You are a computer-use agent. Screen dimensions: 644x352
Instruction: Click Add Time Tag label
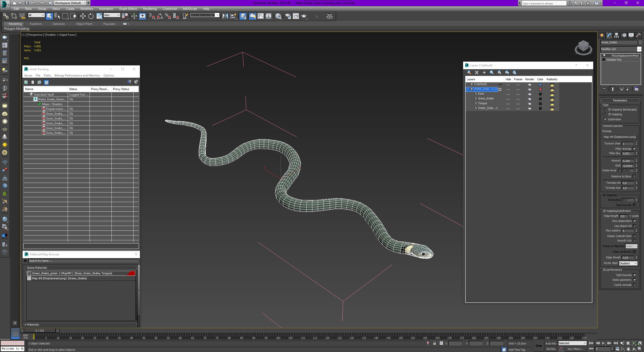coord(517,350)
